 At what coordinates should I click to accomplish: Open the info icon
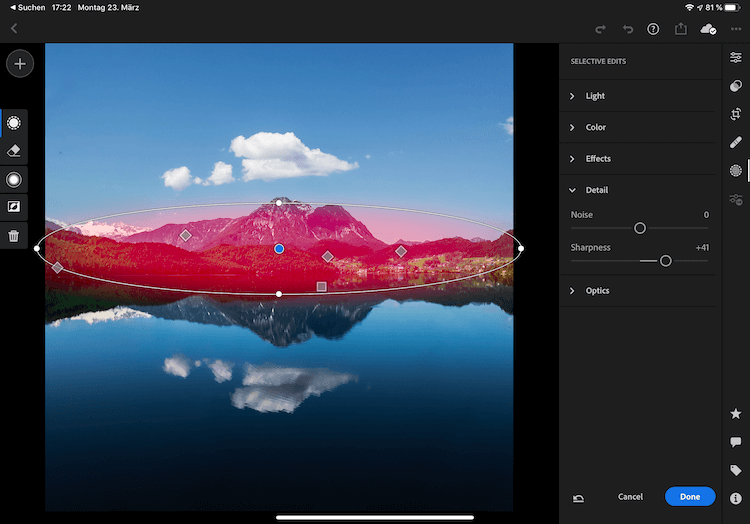click(x=736, y=499)
